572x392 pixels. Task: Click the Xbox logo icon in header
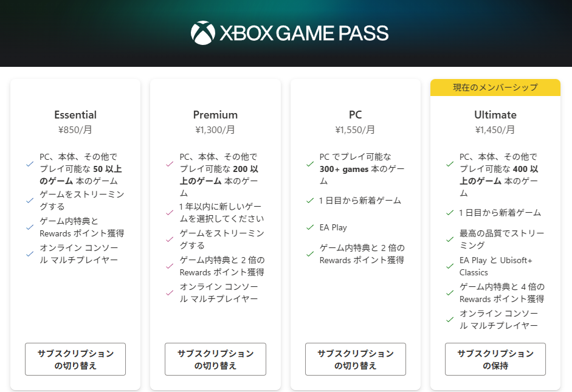click(x=202, y=33)
